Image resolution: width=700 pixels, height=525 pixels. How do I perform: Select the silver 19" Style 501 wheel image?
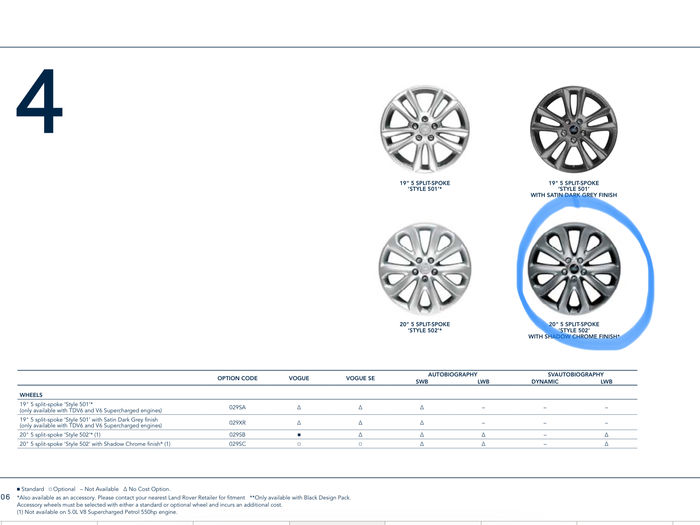[425, 129]
